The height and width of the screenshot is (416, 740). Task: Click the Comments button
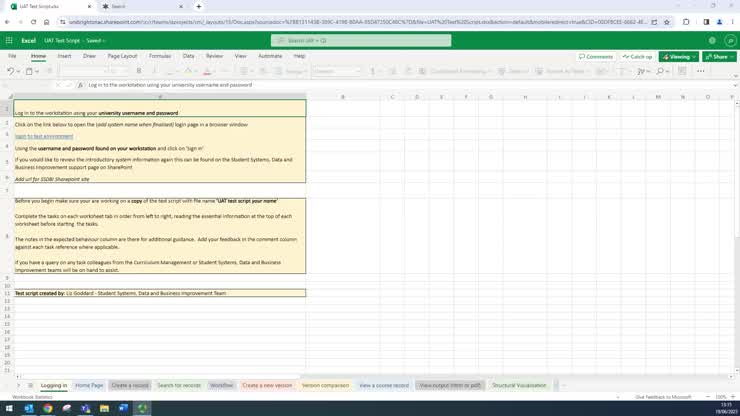(x=595, y=56)
